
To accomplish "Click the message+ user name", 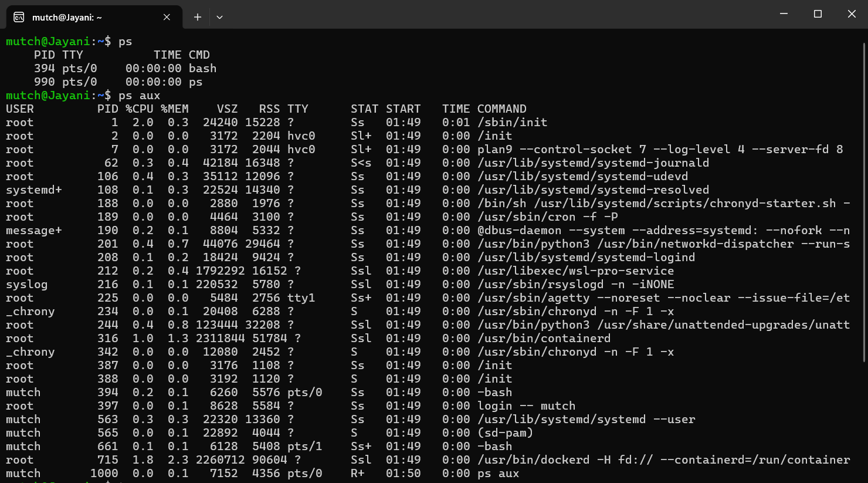I will pyautogui.click(x=34, y=231).
